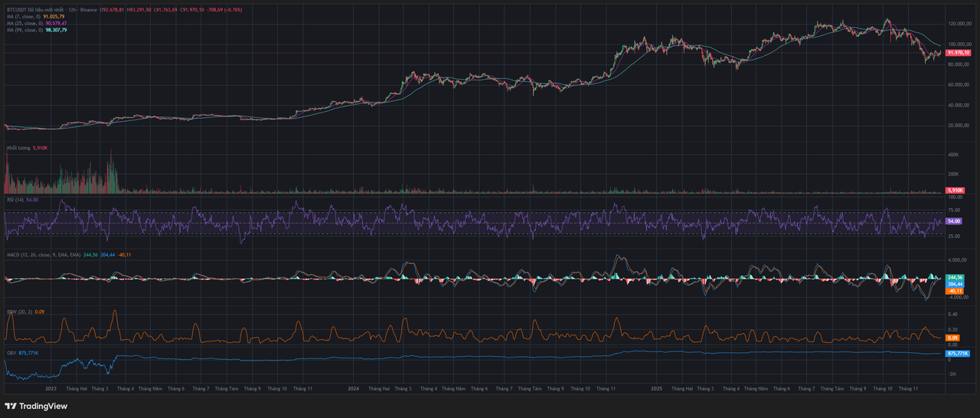
Task: Click the red 5,910K volume axis label
Action: (955, 190)
